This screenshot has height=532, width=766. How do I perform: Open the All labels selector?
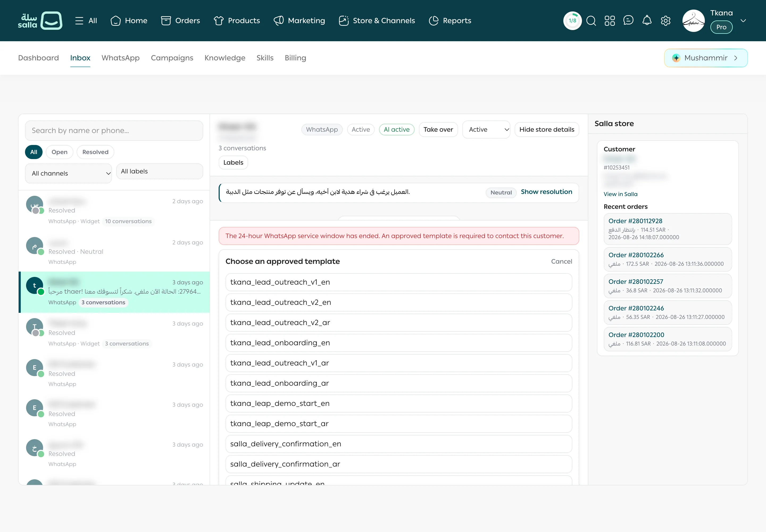(160, 171)
